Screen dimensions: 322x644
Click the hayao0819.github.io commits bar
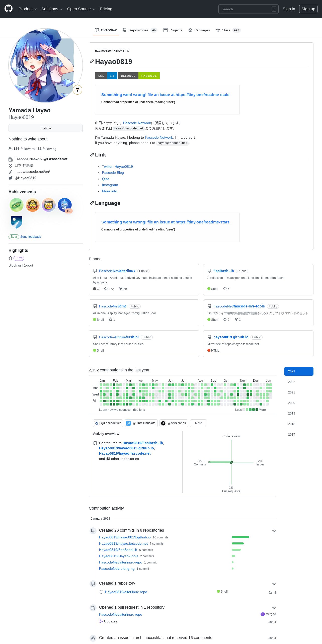coord(240,537)
